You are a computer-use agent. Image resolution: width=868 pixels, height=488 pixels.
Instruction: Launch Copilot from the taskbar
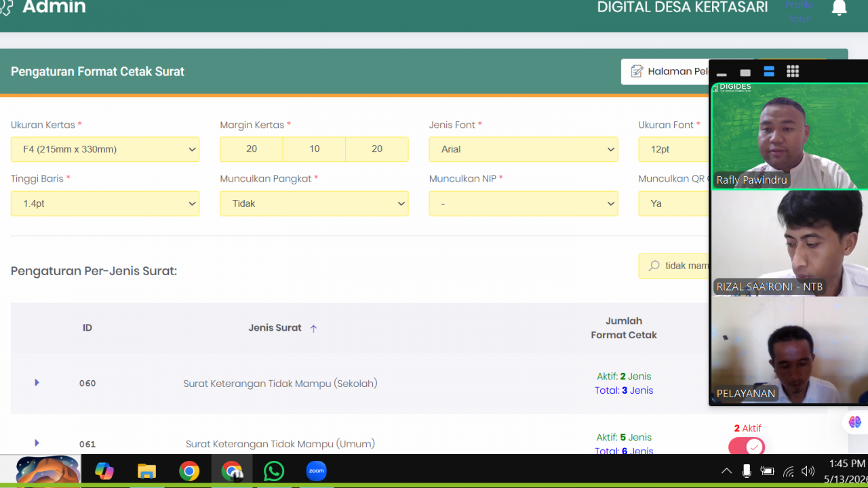[104, 471]
